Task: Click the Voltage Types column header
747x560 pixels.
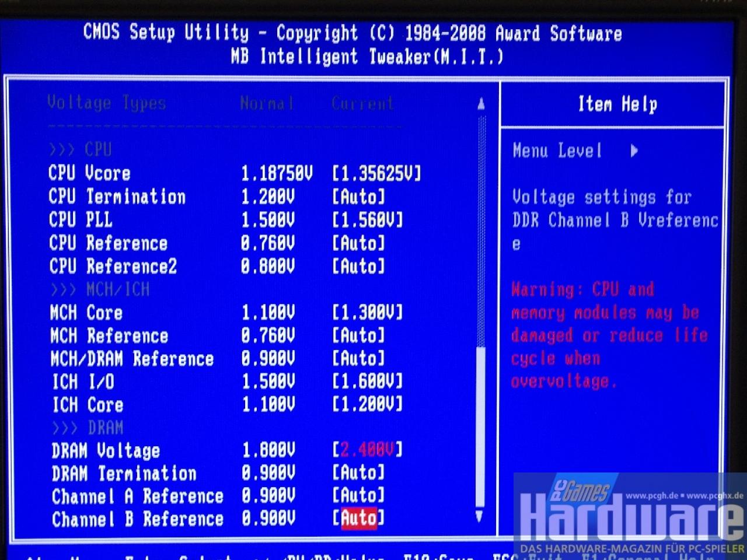Action: (x=107, y=103)
